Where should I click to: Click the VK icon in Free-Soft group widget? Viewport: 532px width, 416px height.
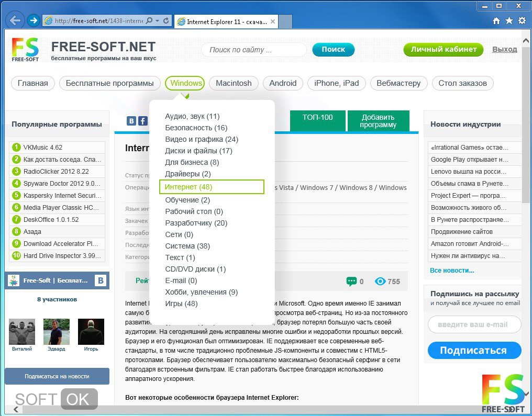tap(101, 280)
